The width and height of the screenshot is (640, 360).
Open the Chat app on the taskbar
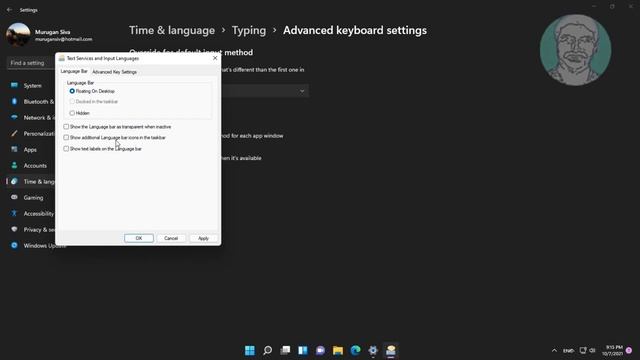pos(320,350)
